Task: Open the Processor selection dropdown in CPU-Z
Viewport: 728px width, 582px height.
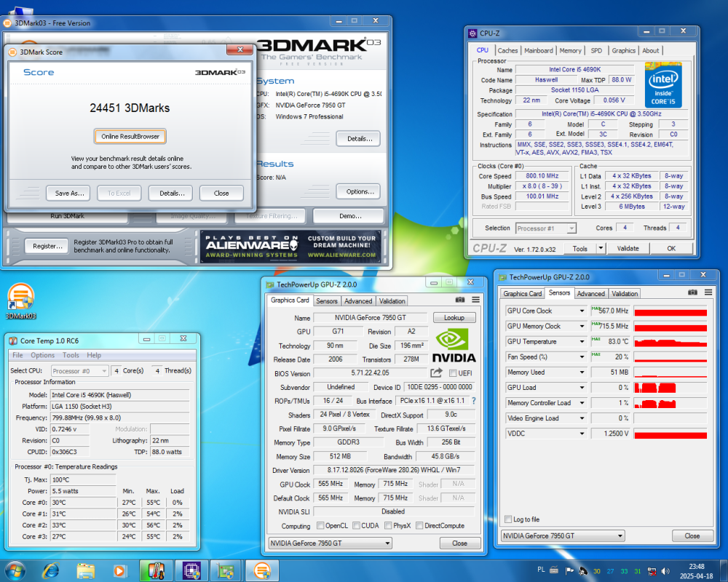Action: tap(546, 228)
